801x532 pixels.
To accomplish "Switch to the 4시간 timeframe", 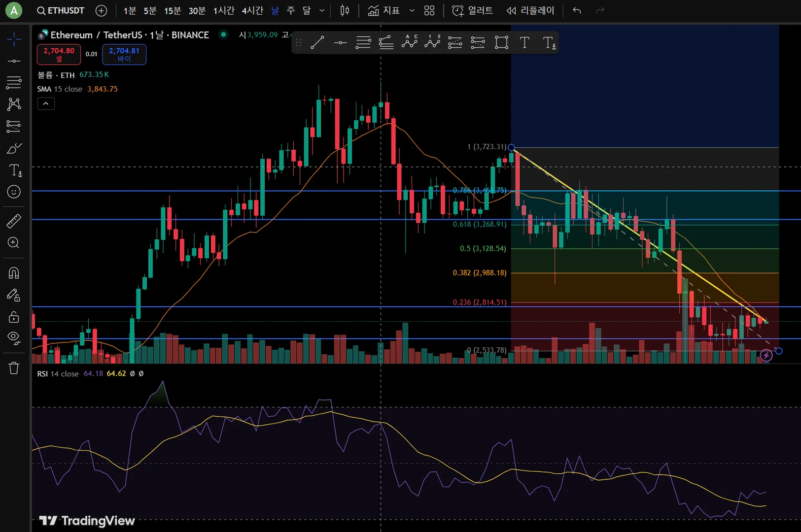I will [252, 10].
